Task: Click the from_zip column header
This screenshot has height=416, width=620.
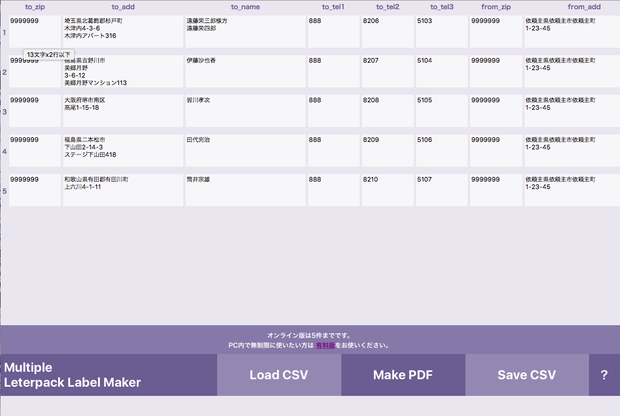Action: pyautogui.click(x=496, y=7)
